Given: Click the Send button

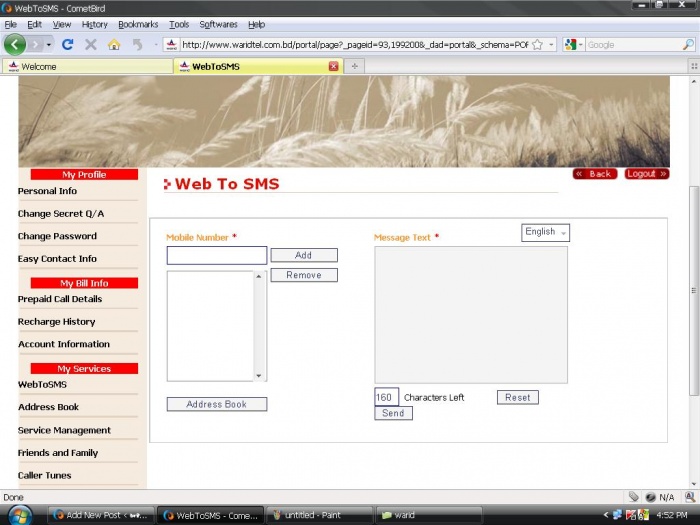Looking at the screenshot, I should (x=393, y=413).
